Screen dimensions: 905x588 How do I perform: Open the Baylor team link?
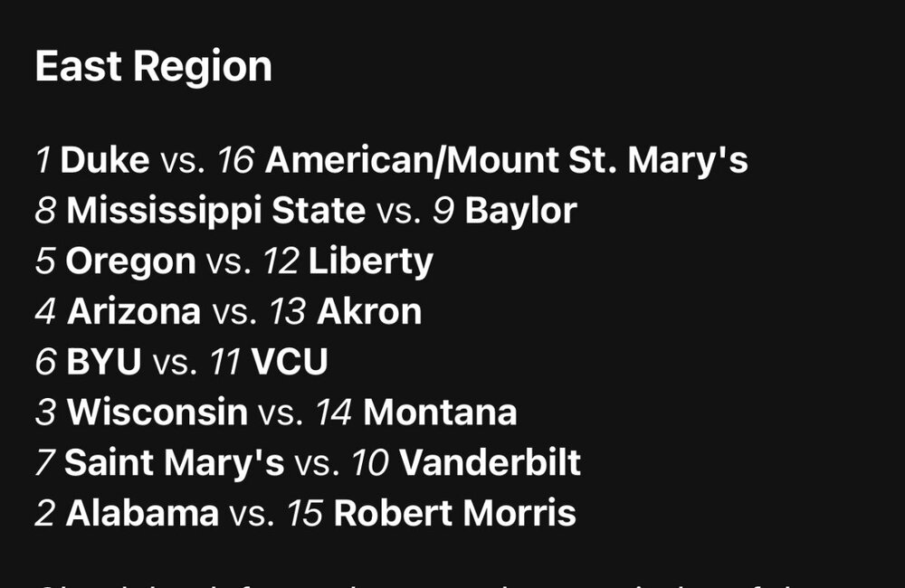(520, 212)
